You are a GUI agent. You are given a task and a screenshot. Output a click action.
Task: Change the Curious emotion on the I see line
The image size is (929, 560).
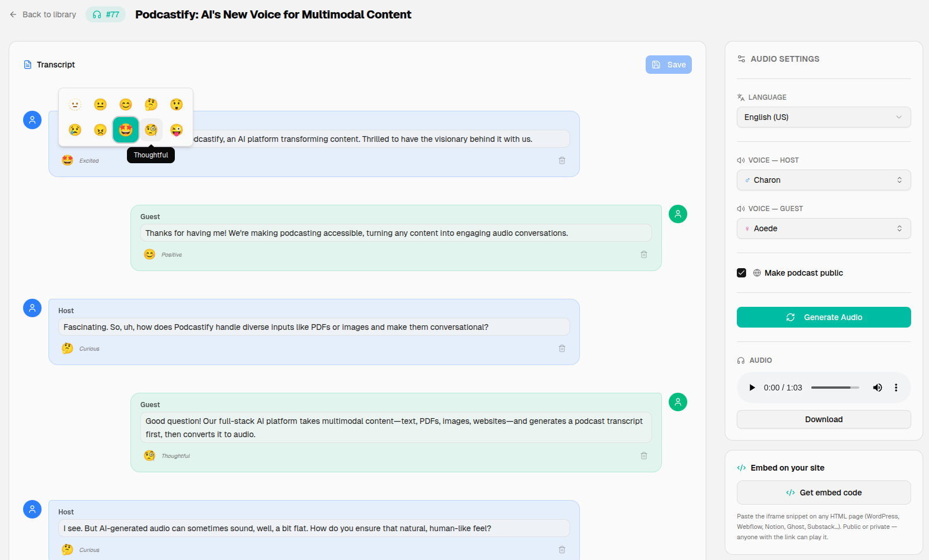click(x=68, y=550)
